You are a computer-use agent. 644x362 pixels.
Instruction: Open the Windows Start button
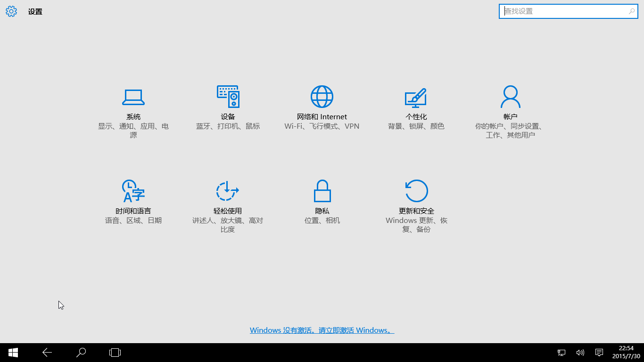[13, 353]
